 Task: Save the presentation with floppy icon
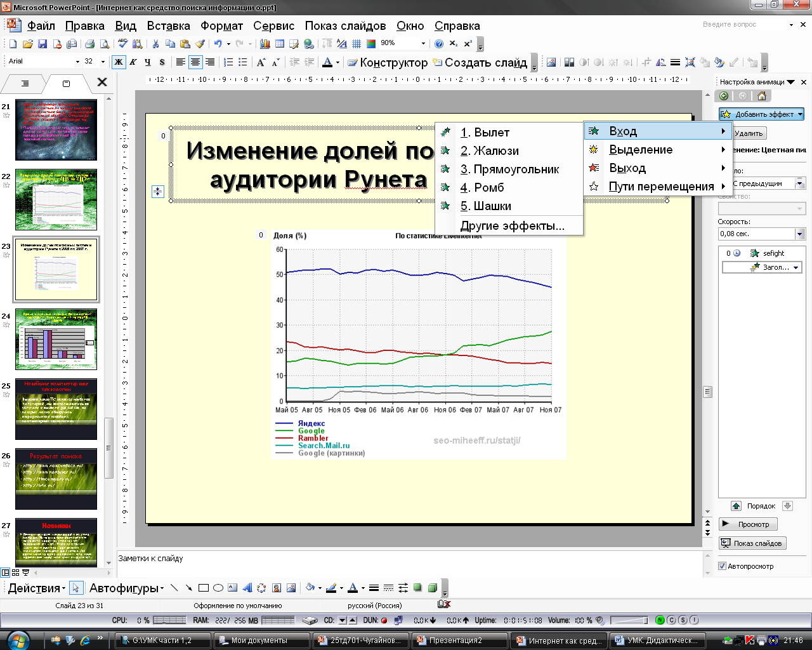tap(43, 44)
